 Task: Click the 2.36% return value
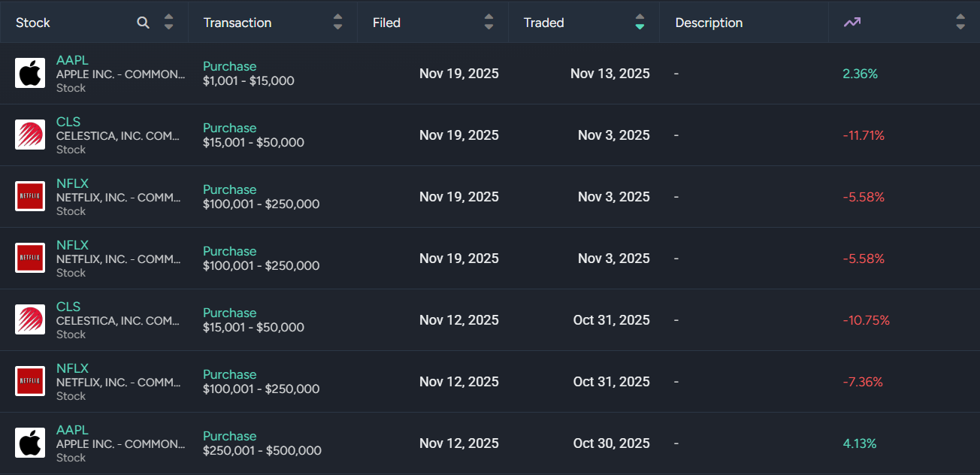coord(861,74)
